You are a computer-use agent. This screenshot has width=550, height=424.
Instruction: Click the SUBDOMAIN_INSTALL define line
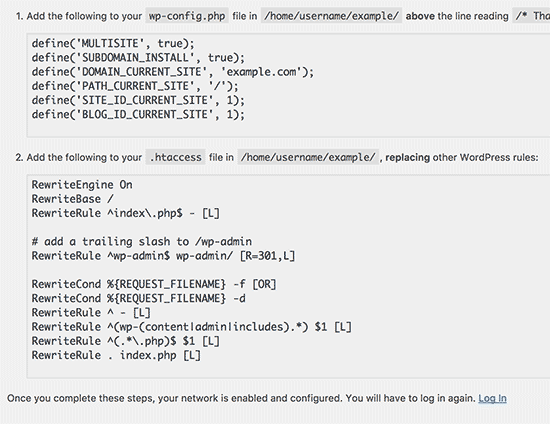coord(138,58)
